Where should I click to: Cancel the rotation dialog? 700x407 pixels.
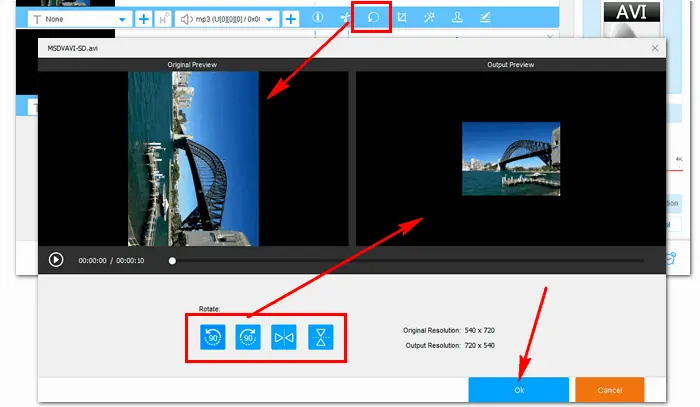click(x=609, y=390)
